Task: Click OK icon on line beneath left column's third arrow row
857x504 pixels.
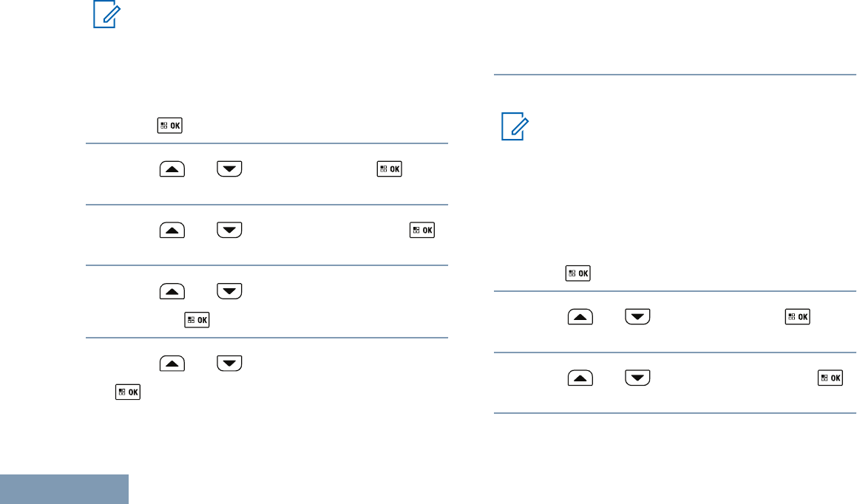Action: [198, 321]
